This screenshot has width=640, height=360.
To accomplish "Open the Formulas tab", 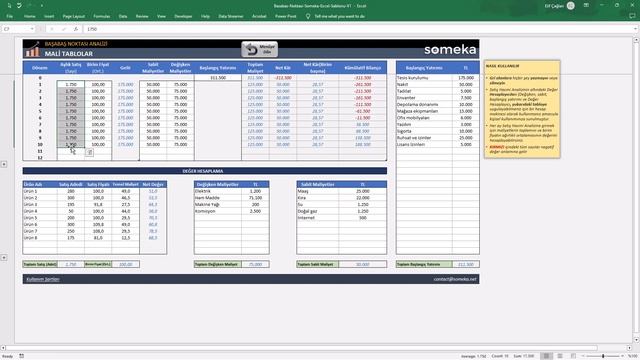I will pyautogui.click(x=102, y=16).
